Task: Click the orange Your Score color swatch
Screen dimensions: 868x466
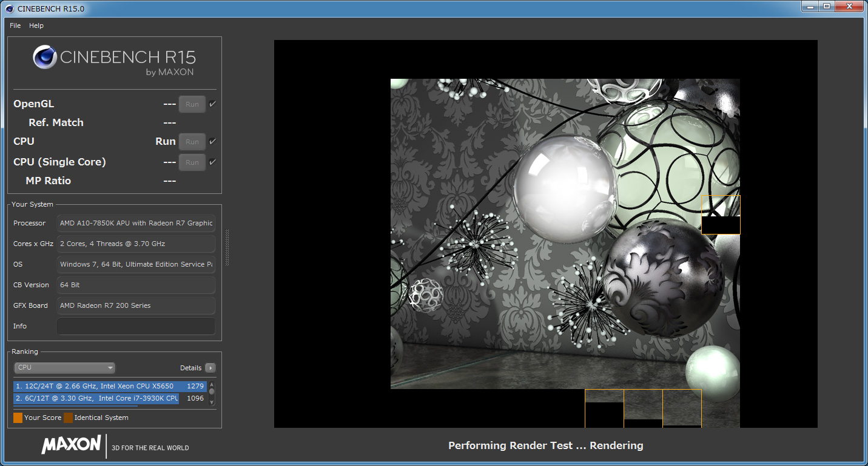Action: (x=18, y=418)
